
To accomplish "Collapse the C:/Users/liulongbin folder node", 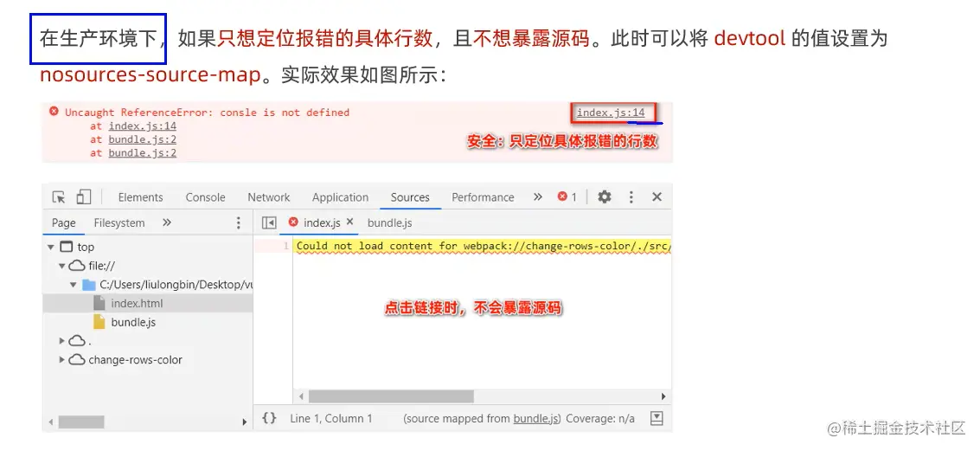I will [74, 285].
